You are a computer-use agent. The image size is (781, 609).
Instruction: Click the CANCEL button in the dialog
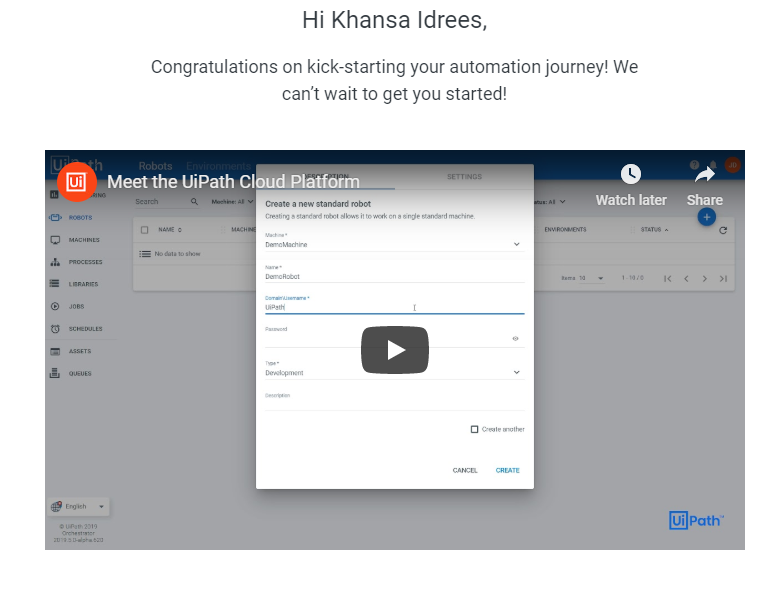pos(465,471)
